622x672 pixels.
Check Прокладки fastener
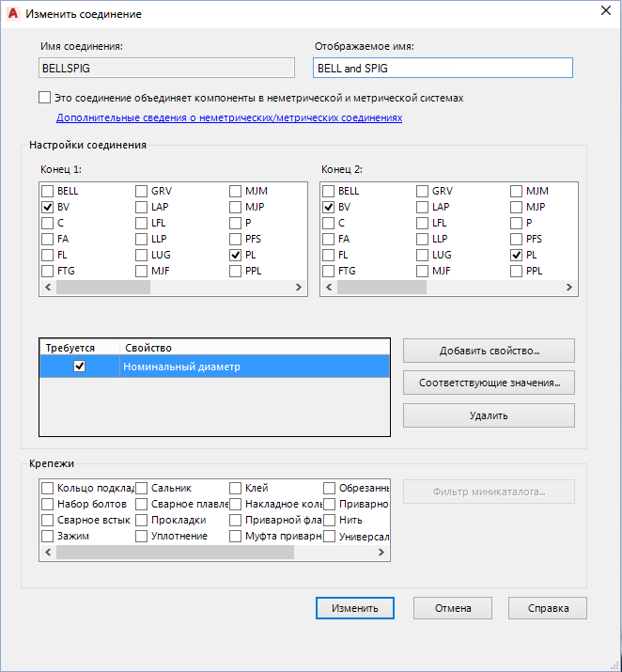click(x=141, y=521)
